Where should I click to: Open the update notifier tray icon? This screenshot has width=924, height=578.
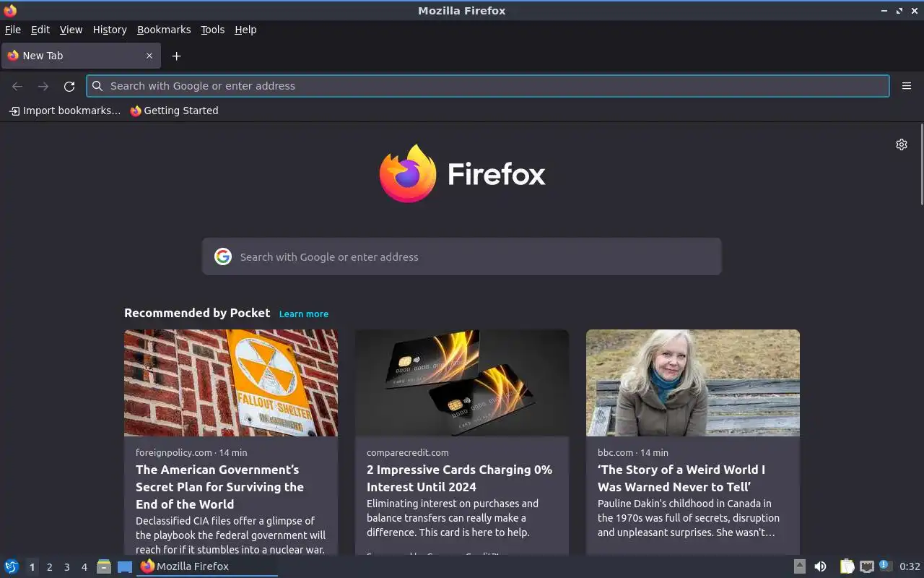tap(886, 566)
